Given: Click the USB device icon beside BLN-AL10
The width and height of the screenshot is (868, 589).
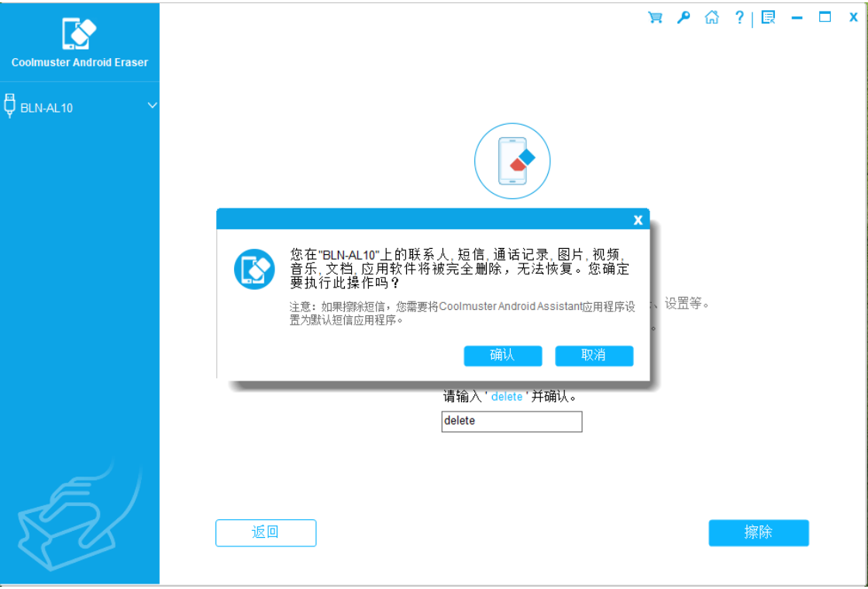Looking at the screenshot, I should pos(10,106).
